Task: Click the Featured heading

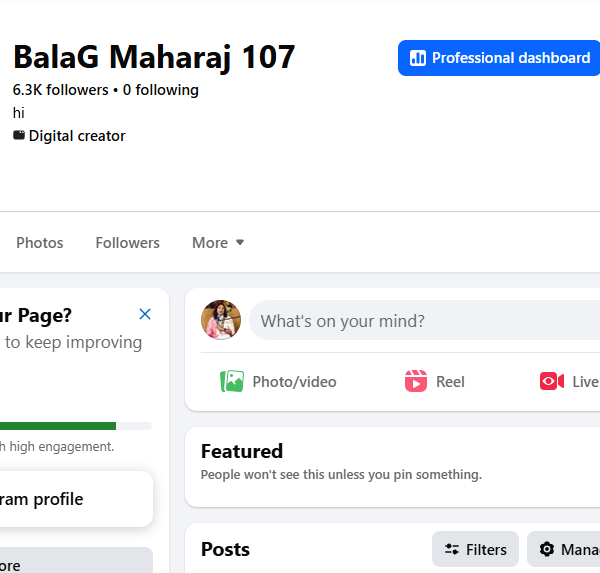Action: point(242,451)
